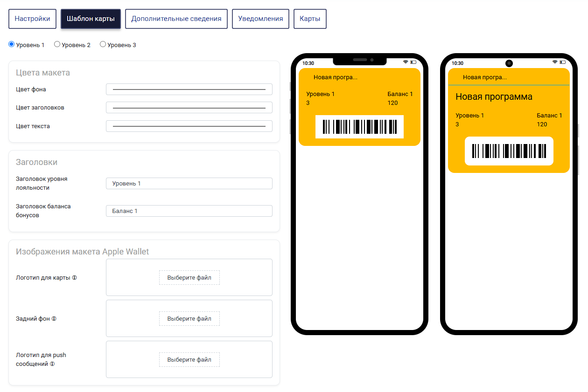Select the Уровень 2 radio button

coord(57,44)
